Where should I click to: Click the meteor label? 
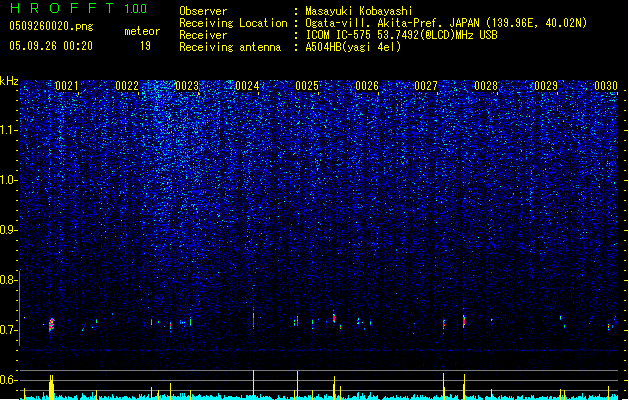point(142,31)
